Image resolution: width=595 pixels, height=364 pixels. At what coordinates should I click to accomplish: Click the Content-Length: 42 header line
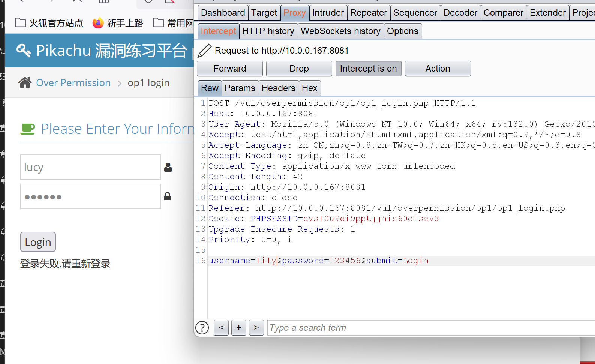point(255,177)
